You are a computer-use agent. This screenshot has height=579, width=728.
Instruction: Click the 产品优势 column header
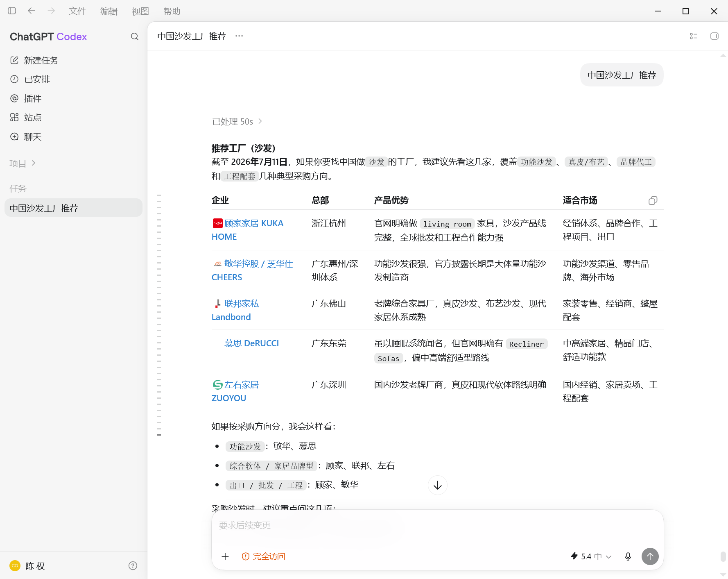pos(391,200)
